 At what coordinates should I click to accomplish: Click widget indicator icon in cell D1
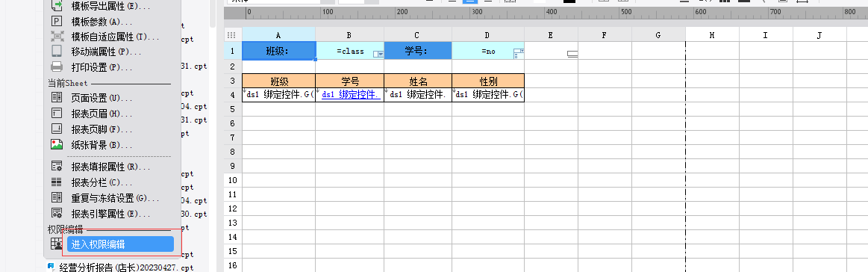click(x=519, y=53)
